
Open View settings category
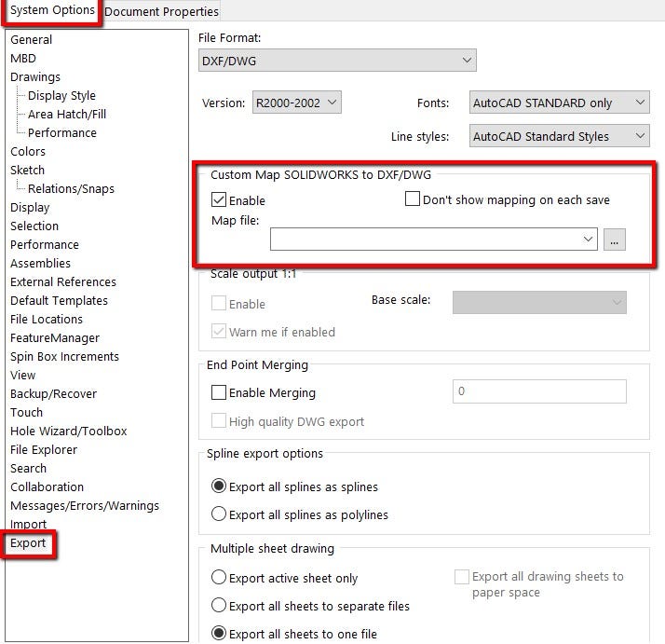23,376
